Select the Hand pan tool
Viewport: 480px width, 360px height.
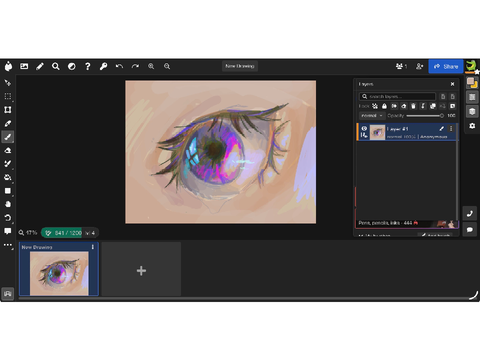coord(8,204)
